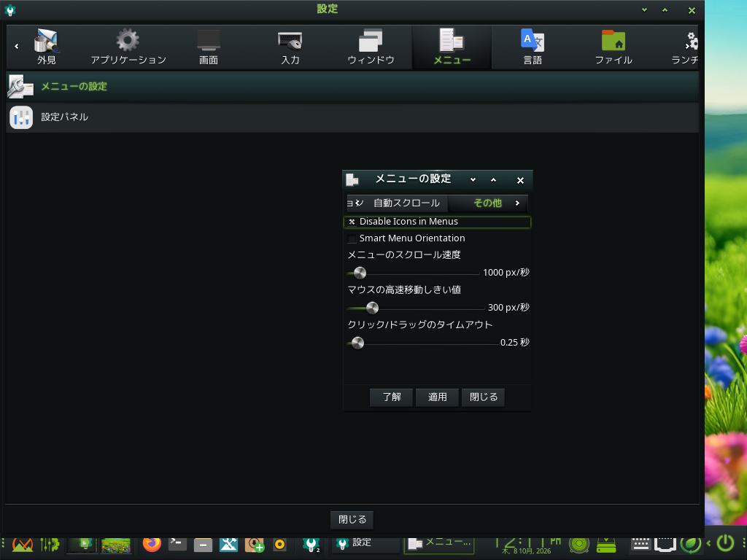Shade the メニューの設定 dialog with down chevron
747x560 pixels.
(x=473, y=180)
